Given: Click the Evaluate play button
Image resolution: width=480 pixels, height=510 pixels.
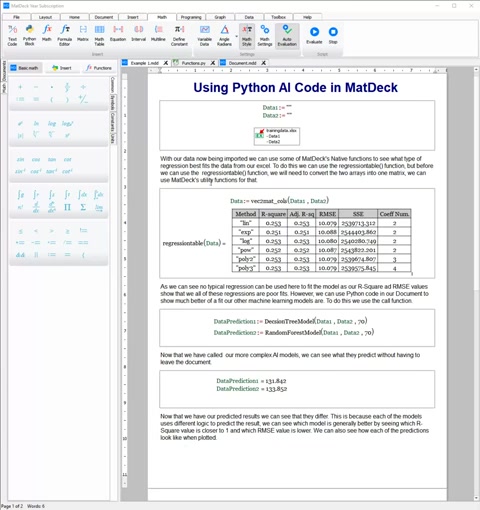Looking at the screenshot, I should 314,35.
